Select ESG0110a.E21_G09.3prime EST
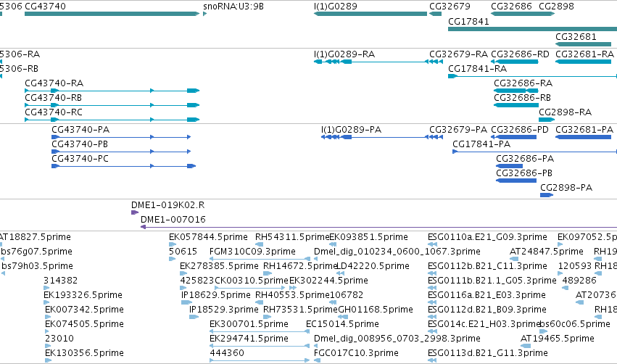This screenshot has width=617, height=364. point(432,244)
